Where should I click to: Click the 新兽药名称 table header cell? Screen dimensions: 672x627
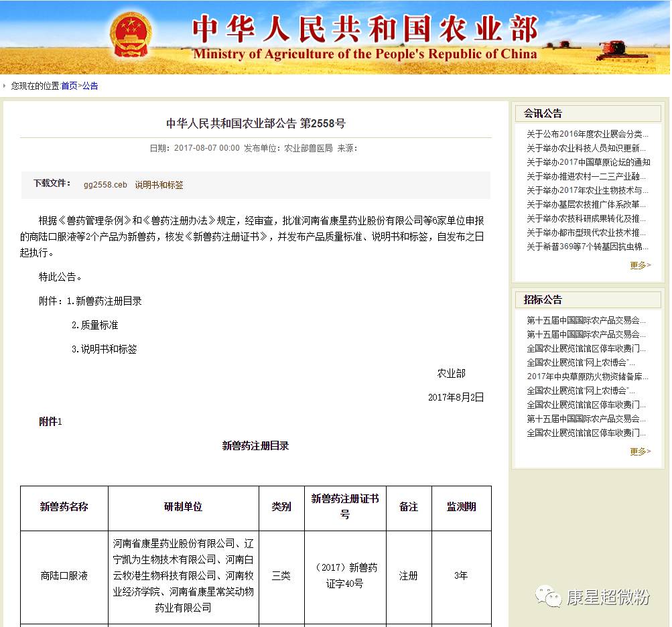coord(64,508)
